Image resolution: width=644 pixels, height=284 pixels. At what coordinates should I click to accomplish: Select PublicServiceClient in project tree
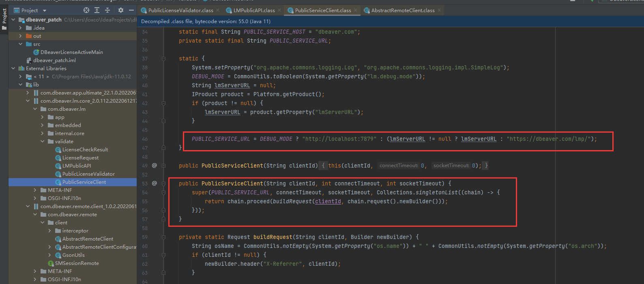click(84, 182)
